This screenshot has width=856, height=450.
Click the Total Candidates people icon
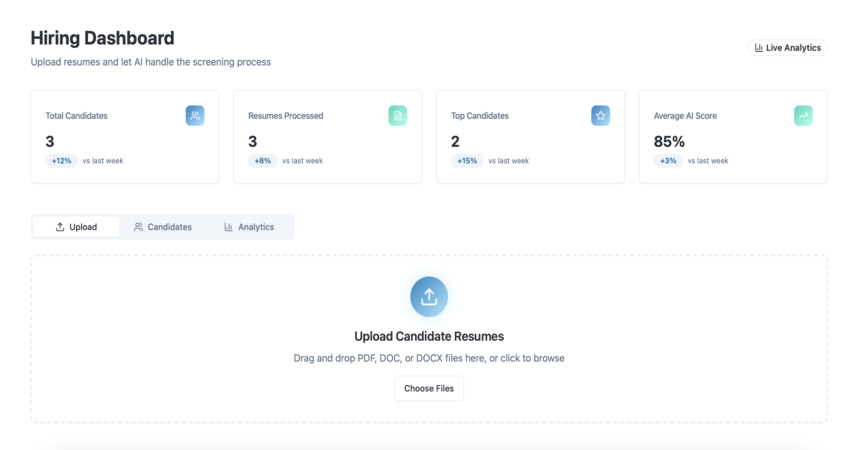click(195, 116)
